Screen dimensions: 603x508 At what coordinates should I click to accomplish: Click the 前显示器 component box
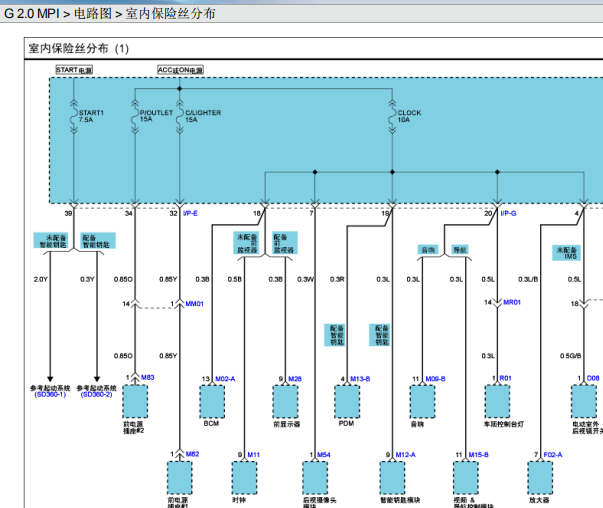[285, 402]
